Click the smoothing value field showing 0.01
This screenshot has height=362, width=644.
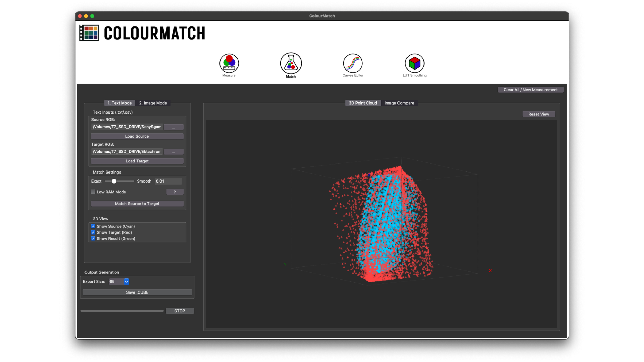tap(168, 181)
